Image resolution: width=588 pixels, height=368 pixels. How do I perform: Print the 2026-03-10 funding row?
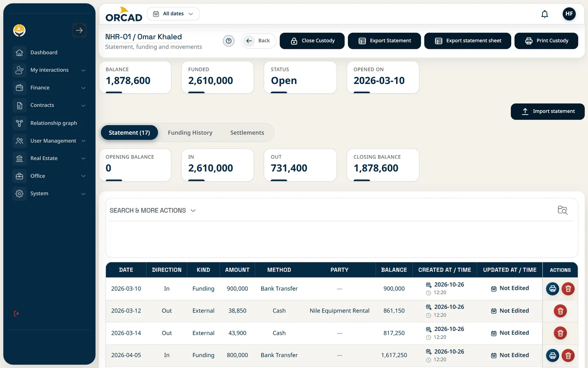click(552, 289)
